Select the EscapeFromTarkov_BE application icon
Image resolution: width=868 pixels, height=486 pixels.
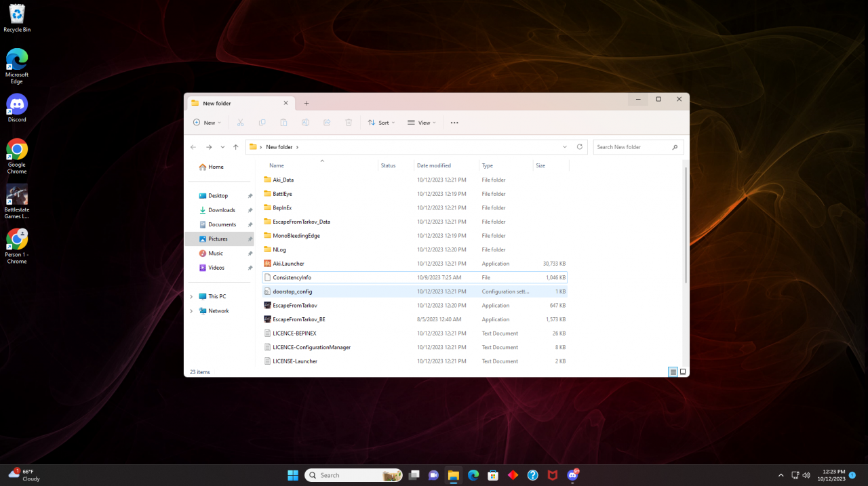(x=267, y=319)
